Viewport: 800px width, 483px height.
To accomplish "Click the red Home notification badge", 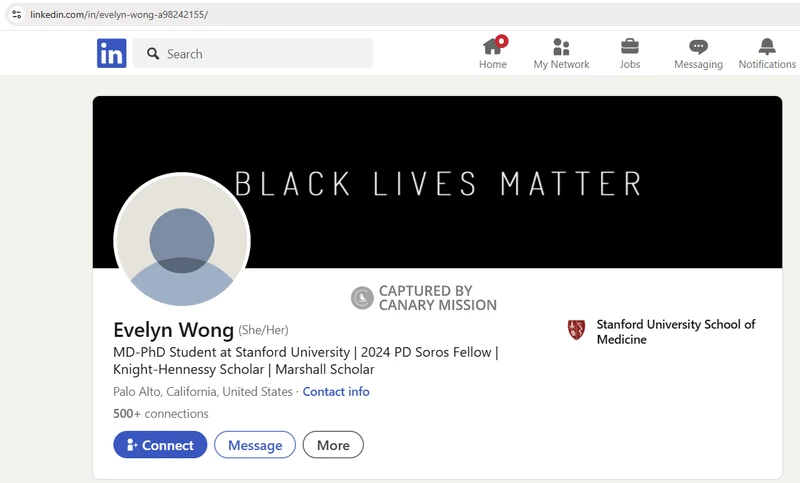I will pos(502,41).
